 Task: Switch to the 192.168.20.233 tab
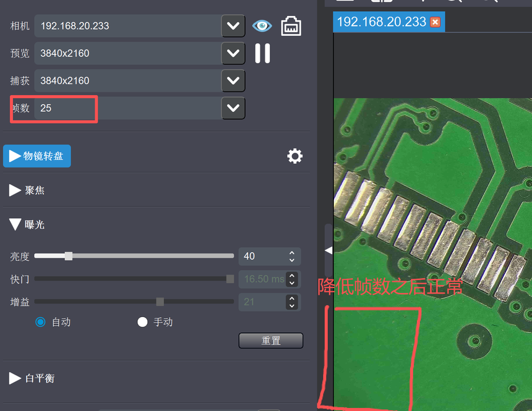point(380,22)
